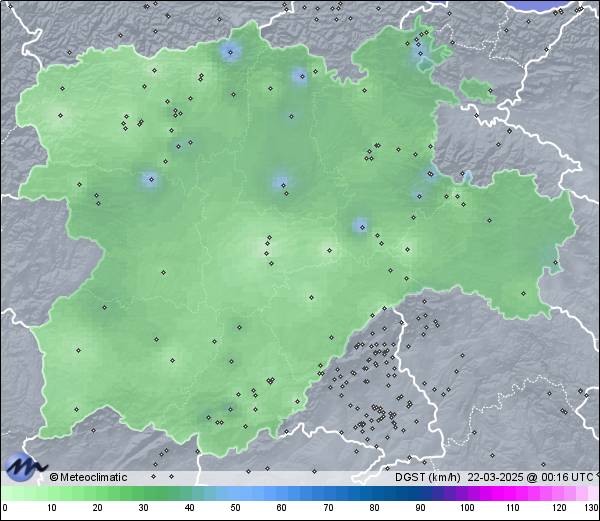Click station marker in the small detached green enclave
The width and height of the screenshot is (600, 521).
click(490, 91)
